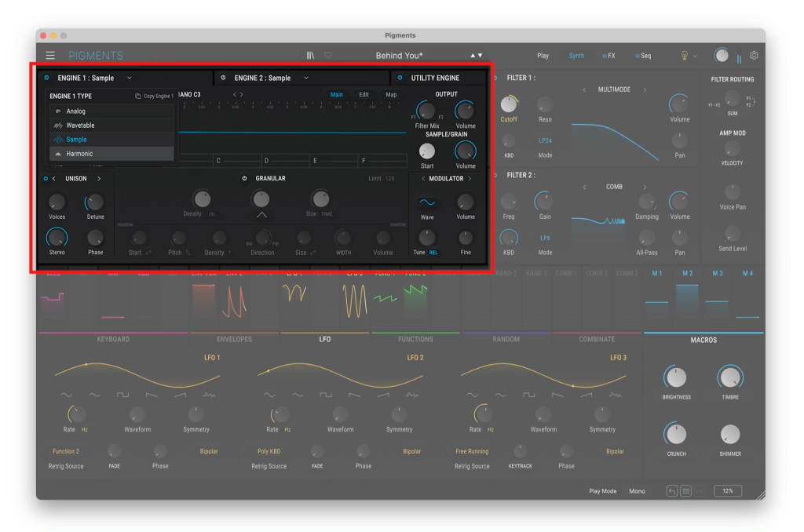Open the Keyboard modulation tab
The image size is (804, 532).
tap(113, 339)
